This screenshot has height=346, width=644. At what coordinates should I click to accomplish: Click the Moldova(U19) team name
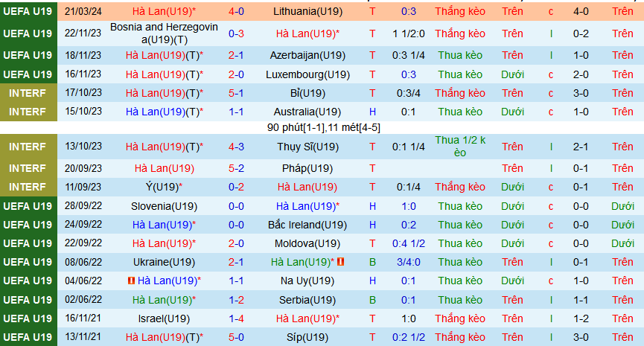coord(307,243)
